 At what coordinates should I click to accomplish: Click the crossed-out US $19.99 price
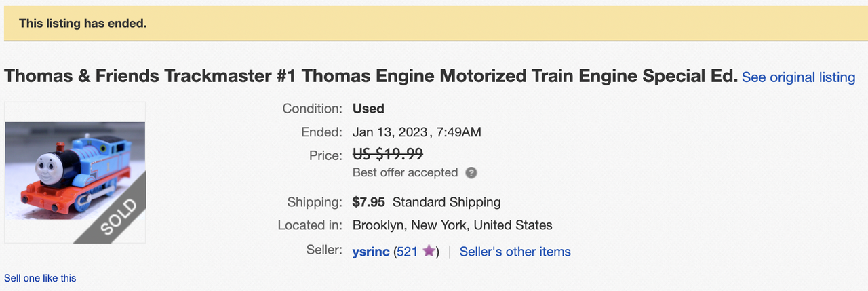coord(388,155)
